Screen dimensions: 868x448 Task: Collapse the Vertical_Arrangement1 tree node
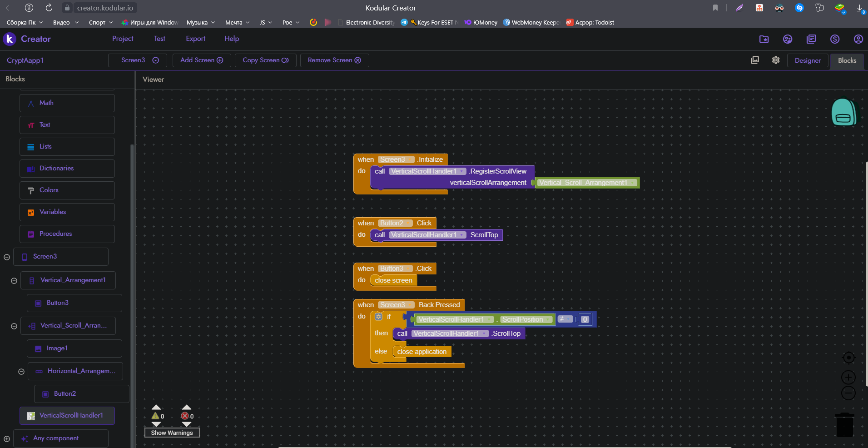click(x=14, y=281)
